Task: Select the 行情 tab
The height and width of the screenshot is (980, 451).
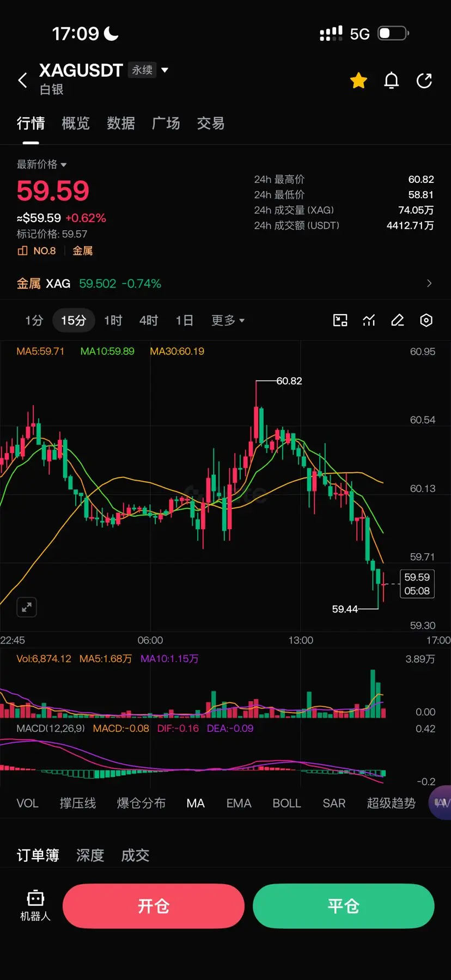Action: pos(31,124)
